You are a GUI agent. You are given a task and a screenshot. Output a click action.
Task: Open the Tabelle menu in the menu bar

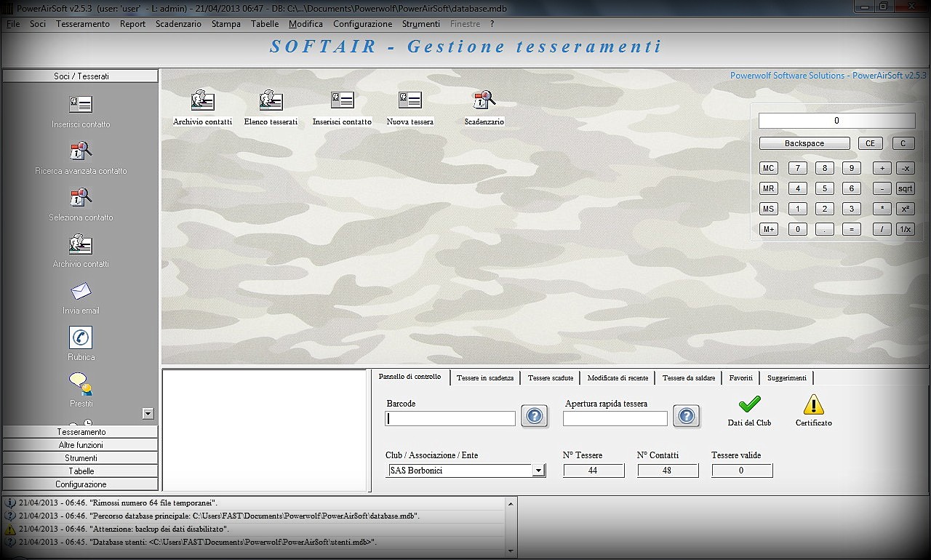pyautogui.click(x=265, y=24)
